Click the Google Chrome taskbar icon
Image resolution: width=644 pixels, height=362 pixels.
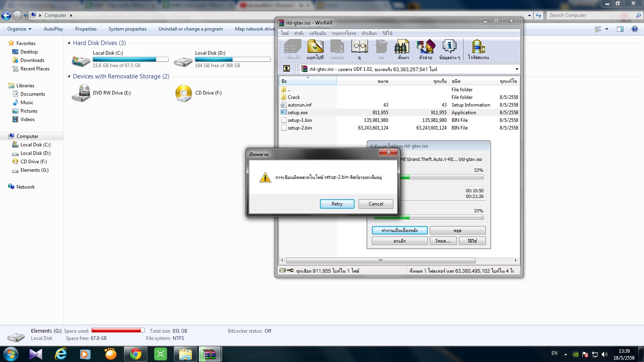tap(136, 354)
